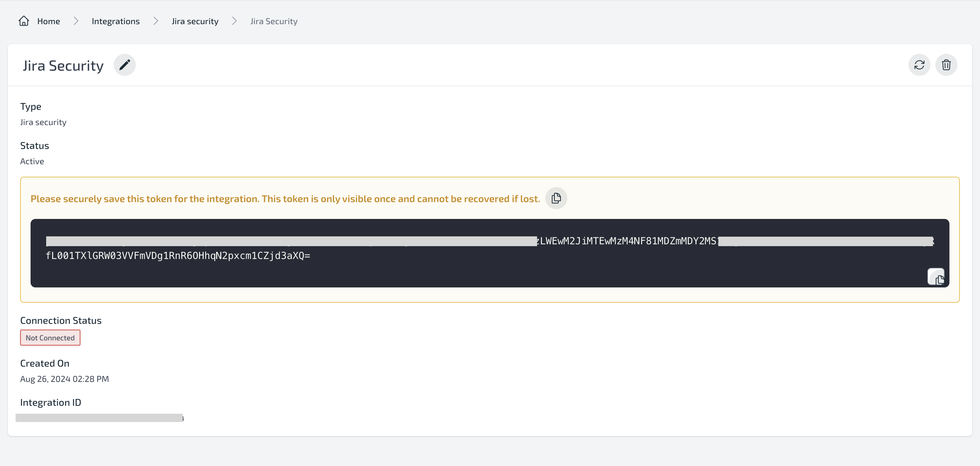Viewport: 980px width, 466px height.
Task: Click the Created On date value
Action: [x=64, y=379]
